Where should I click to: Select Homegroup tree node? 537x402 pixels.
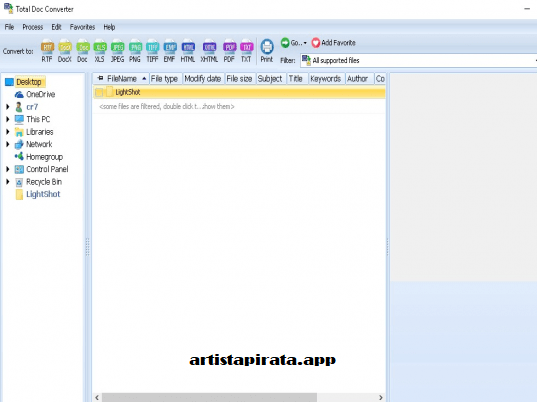click(x=45, y=157)
